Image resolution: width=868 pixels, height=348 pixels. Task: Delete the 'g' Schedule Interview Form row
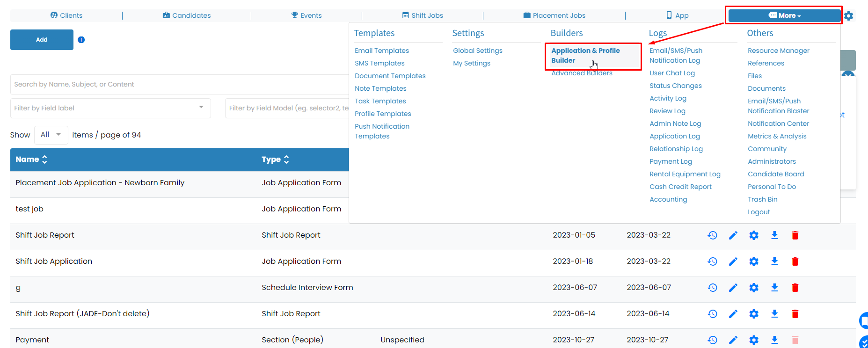click(x=795, y=288)
